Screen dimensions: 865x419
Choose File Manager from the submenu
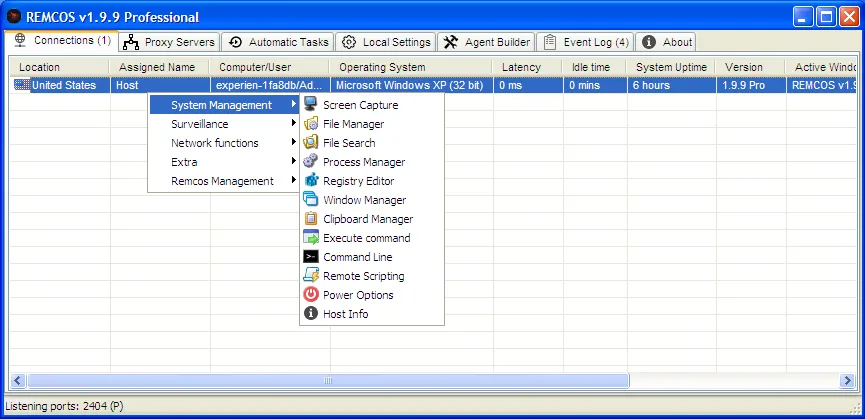(372, 124)
